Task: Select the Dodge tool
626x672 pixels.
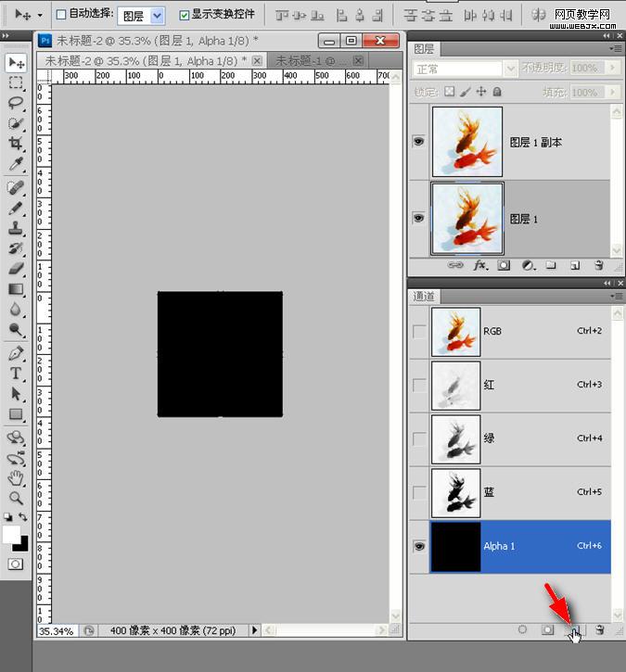Action: click(17, 330)
